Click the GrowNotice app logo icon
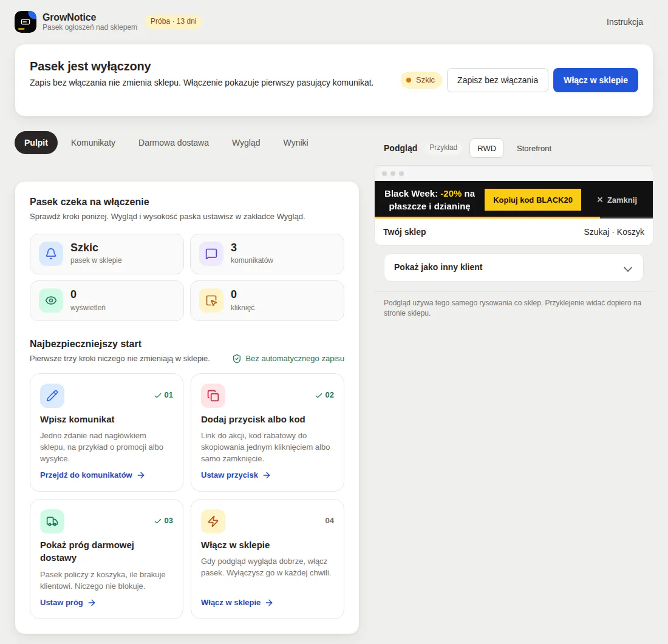Viewport: 668px width, 644px height. click(26, 22)
